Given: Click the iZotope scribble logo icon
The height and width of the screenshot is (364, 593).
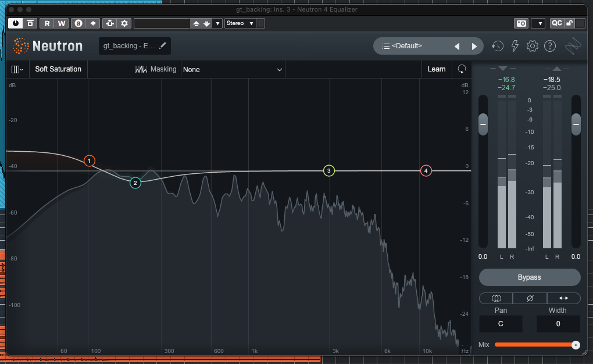Looking at the screenshot, I should tap(573, 46).
